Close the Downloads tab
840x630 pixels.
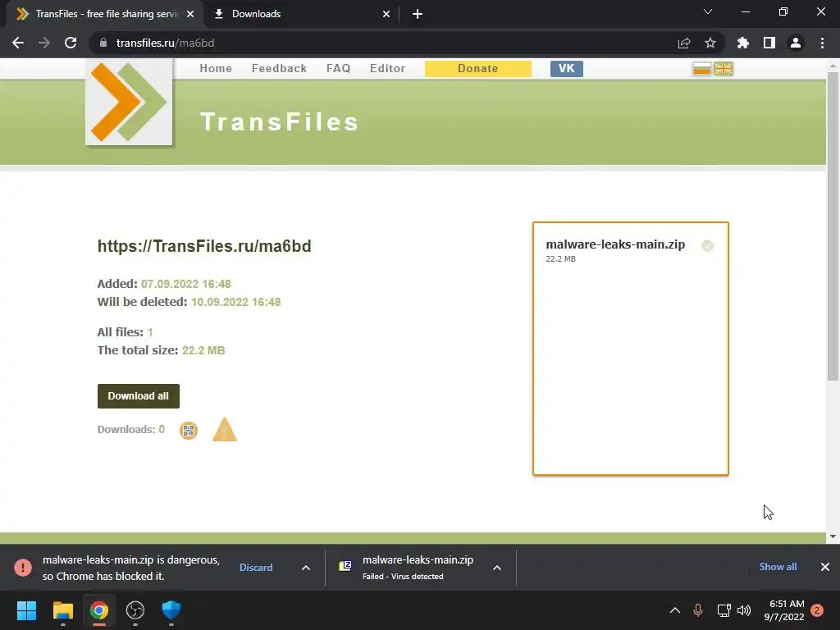pyautogui.click(x=386, y=15)
